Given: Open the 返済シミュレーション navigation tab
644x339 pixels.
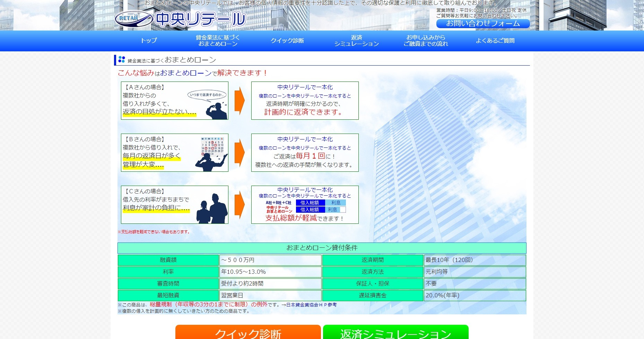Looking at the screenshot, I should coord(356,41).
